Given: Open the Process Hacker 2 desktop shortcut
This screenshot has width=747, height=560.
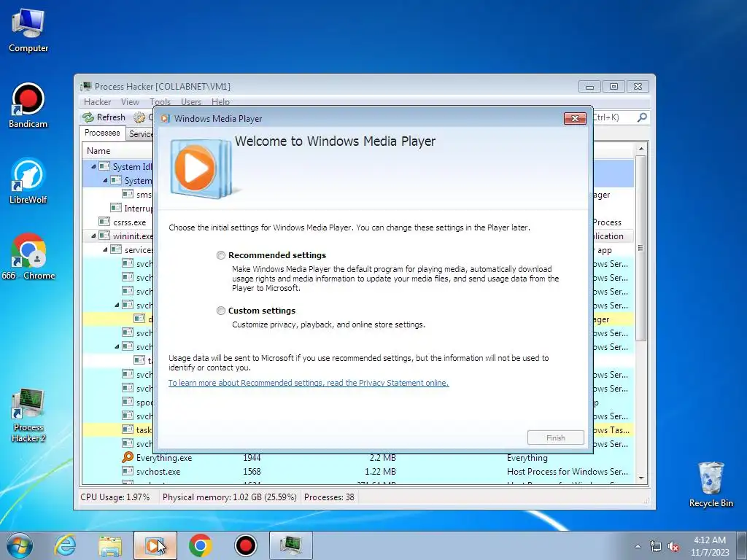Looking at the screenshot, I should point(28,415).
